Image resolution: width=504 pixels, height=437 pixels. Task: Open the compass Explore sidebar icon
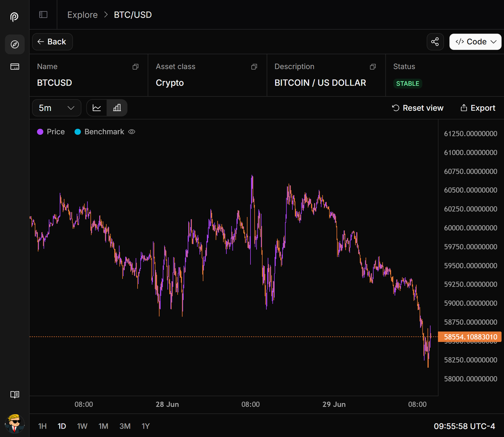coord(15,44)
